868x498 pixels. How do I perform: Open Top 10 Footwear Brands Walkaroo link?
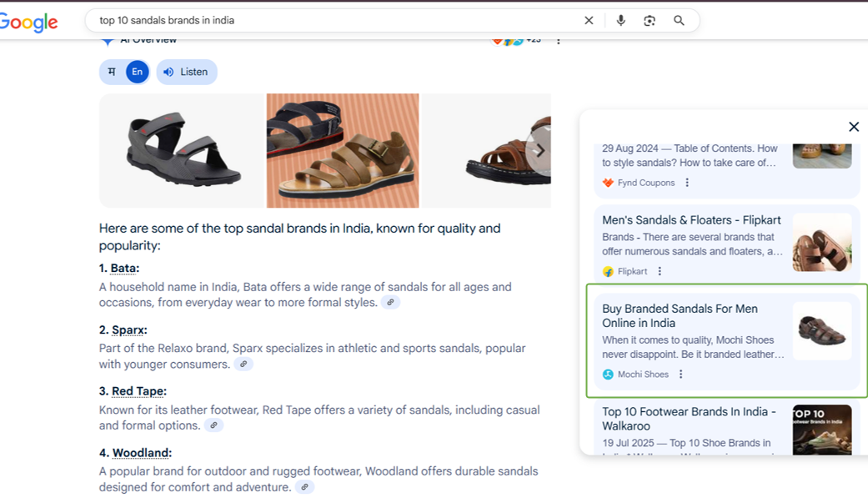click(x=689, y=419)
